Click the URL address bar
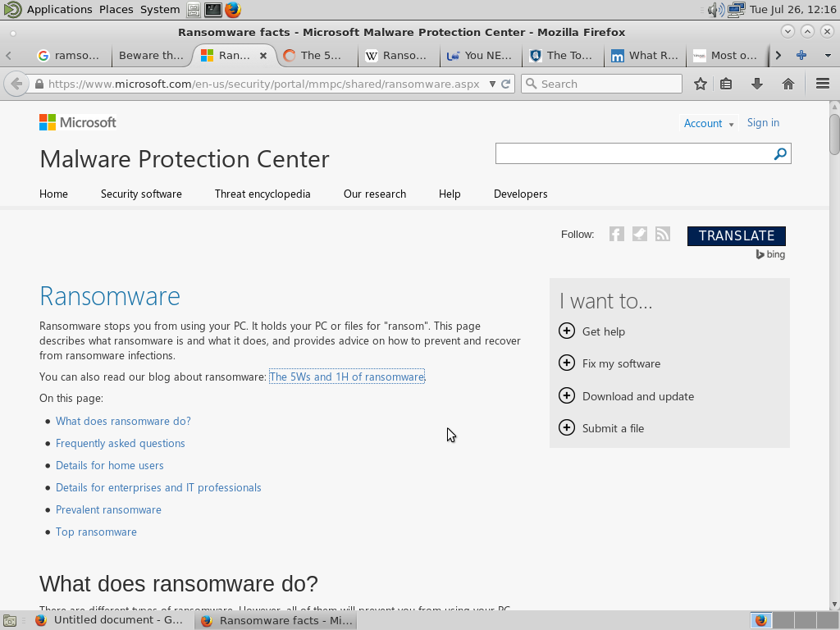 coord(262,84)
